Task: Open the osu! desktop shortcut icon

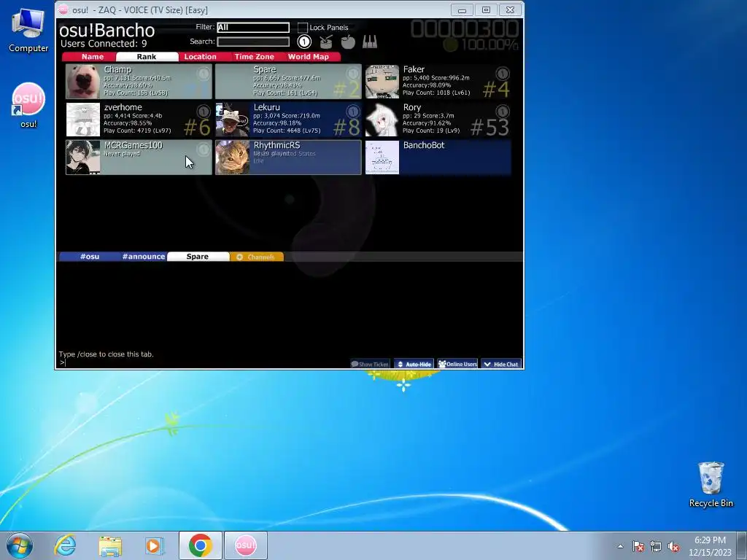Action: [28, 105]
